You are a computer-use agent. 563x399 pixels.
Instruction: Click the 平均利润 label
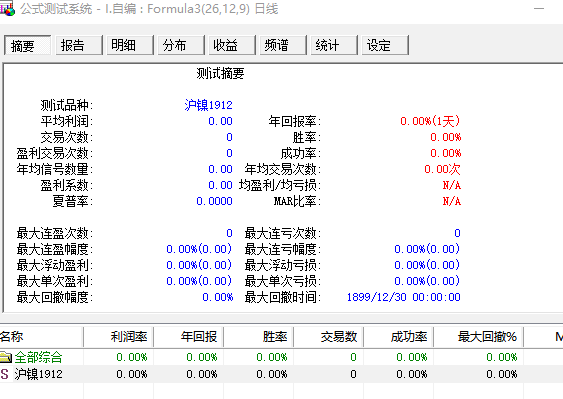tap(66, 121)
